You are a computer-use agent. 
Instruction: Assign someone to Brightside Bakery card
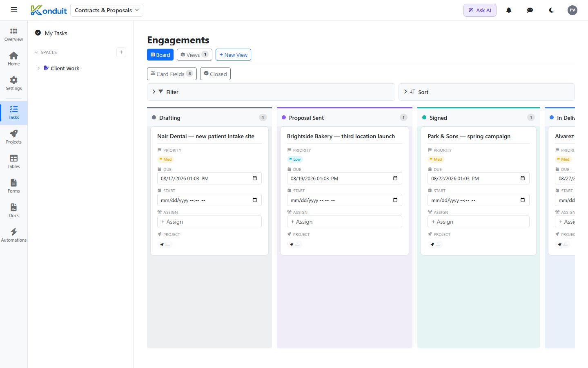click(345, 222)
